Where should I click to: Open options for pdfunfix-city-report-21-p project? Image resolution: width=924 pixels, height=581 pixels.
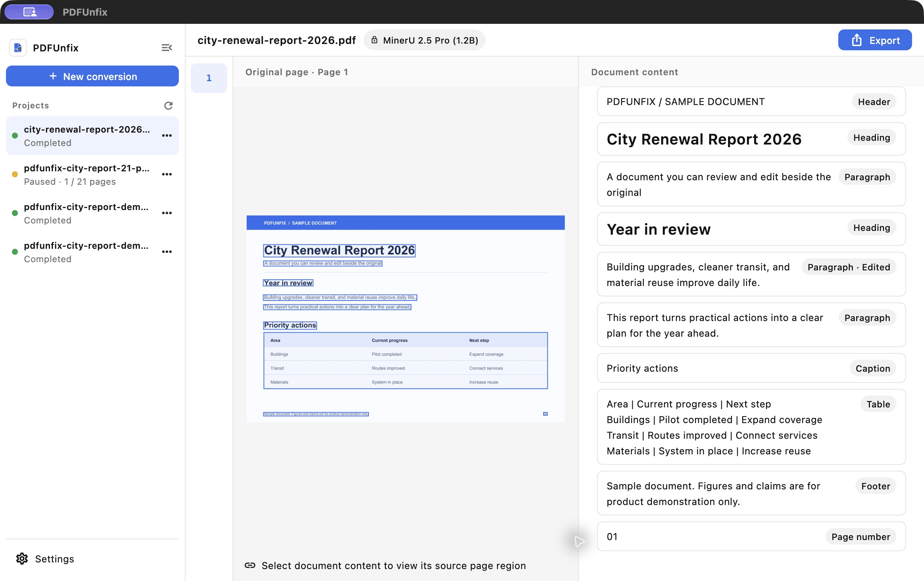click(167, 174)
